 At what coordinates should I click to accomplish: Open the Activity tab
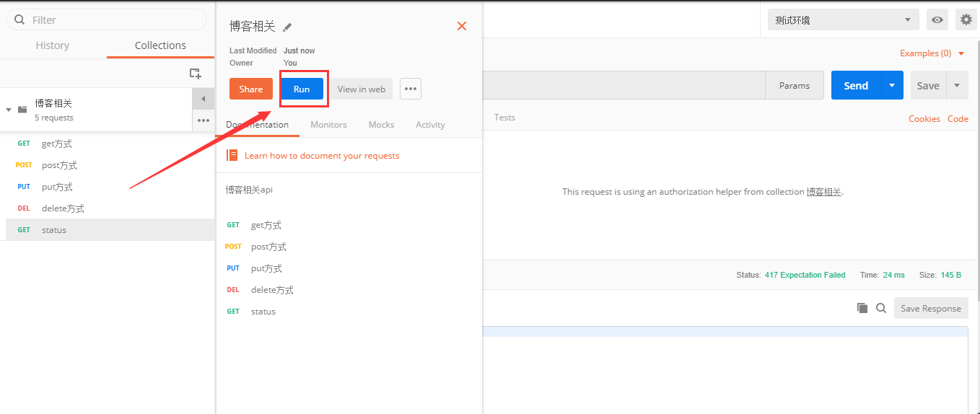pos(430,124)
